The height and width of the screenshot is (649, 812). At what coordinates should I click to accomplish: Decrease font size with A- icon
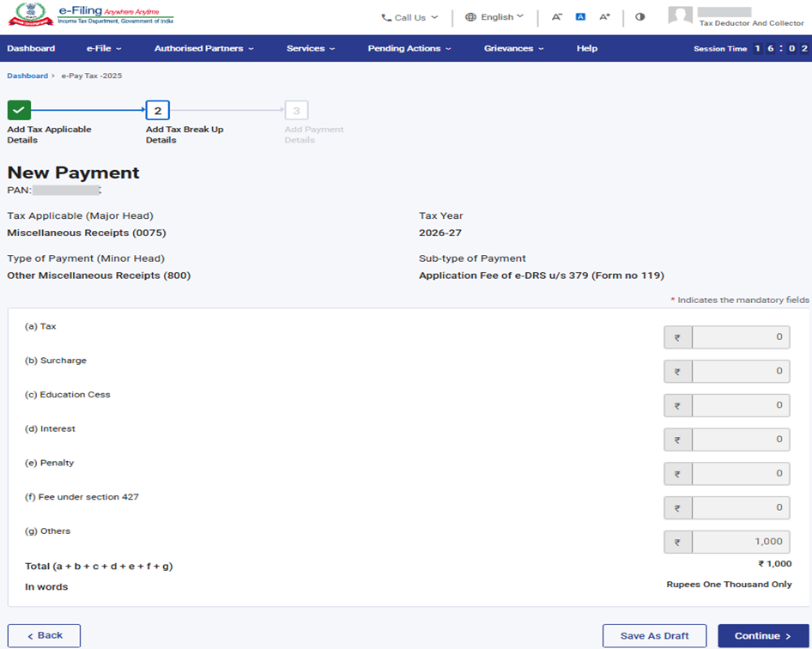click(556, 17)
